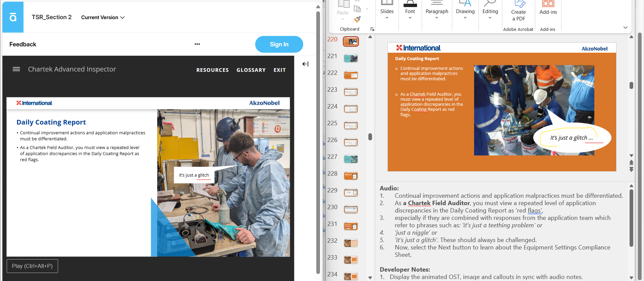The height and width of the screenshot is (281, 644).
Task: Click thumbnail pane scroll down arrow
Action: click(370, 278)
